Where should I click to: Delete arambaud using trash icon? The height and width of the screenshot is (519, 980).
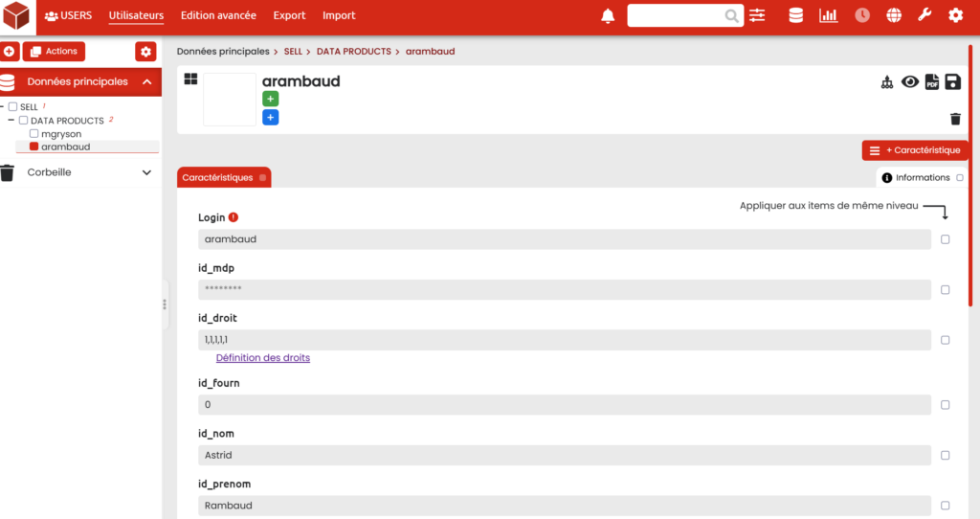tap(954, 119)
